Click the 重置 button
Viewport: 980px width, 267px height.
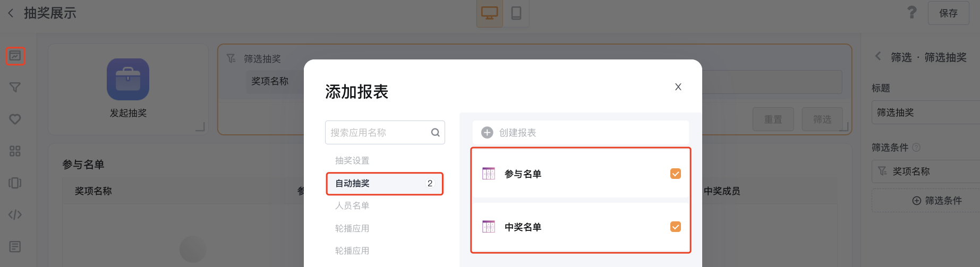[773, 119]
